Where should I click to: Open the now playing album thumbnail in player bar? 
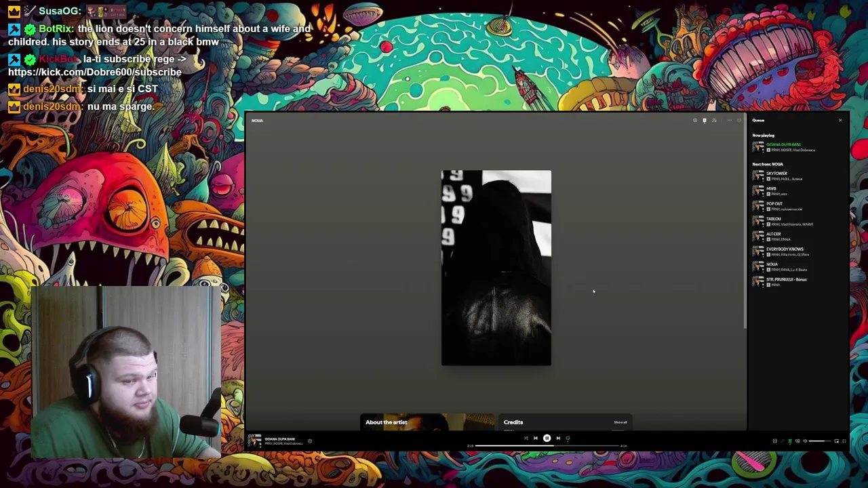[x=254, y=441]
